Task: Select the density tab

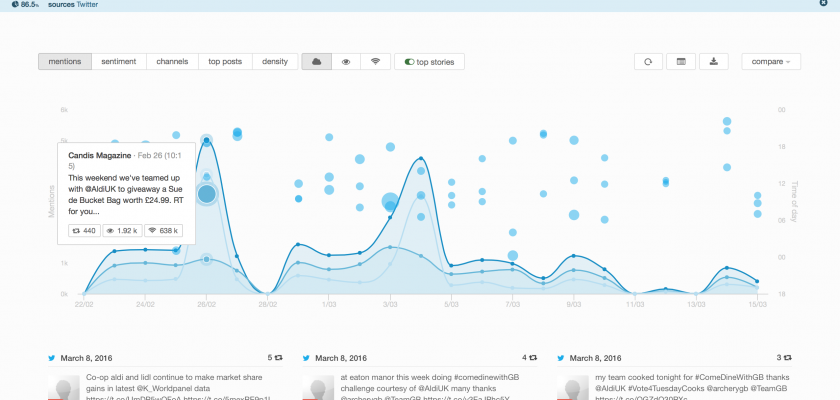Action: pyautogui.click(x=275, y=62)
